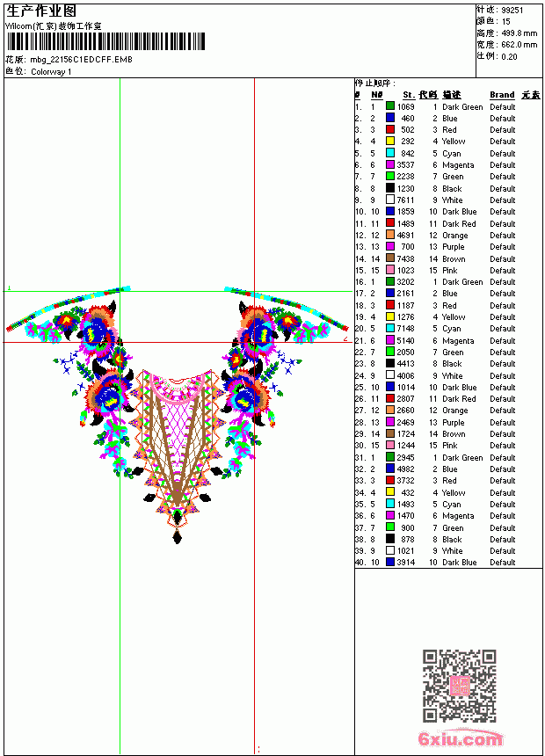
Task: Click the Yellow swatch in row 4
Action: coord(390,142)
